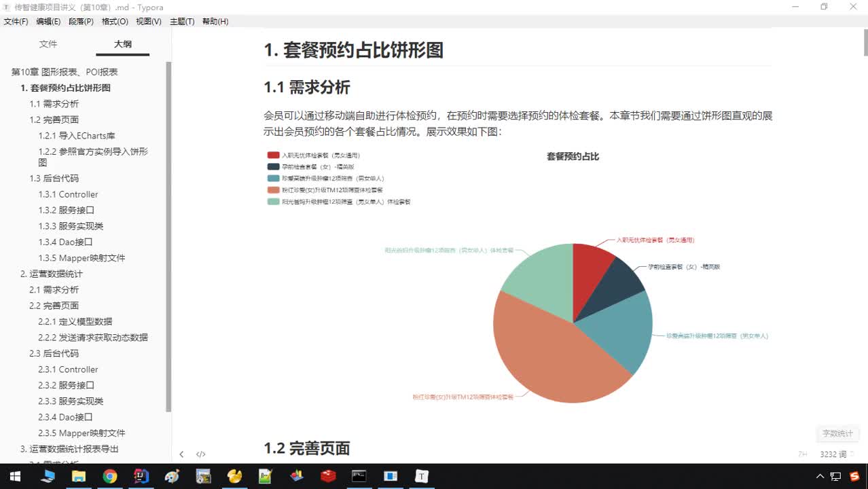The image size is (868, 489).
Task: Open outline entry 2.3.5 Mapper映射文件
Action: click(82, 433)
